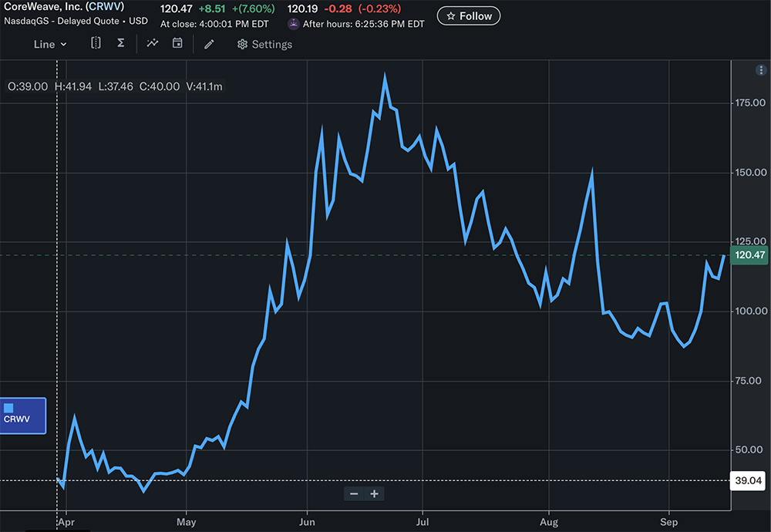Select the CRWV series legend label

click(x=17, y=420)
